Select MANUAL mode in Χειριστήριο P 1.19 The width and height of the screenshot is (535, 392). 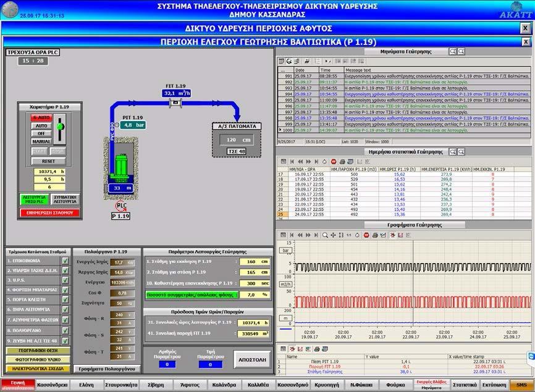[41, 141]
